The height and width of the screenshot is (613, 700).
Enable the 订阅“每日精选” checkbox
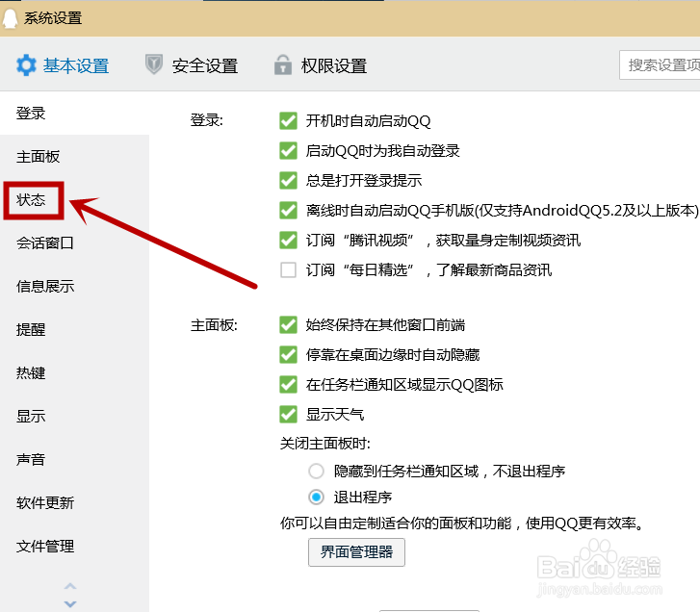(x=288, y=269)
